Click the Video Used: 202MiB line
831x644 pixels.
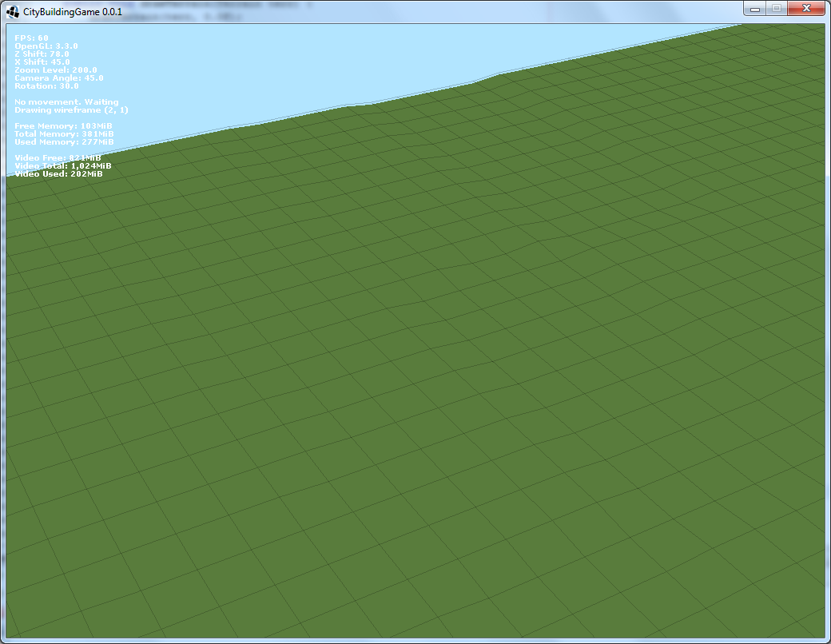[58, 174]
